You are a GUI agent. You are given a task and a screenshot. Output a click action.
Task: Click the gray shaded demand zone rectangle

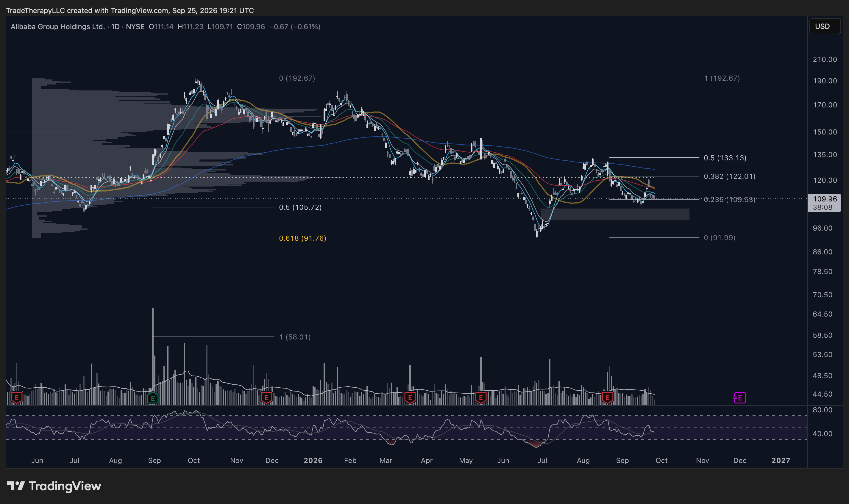[x=615, y=214]
